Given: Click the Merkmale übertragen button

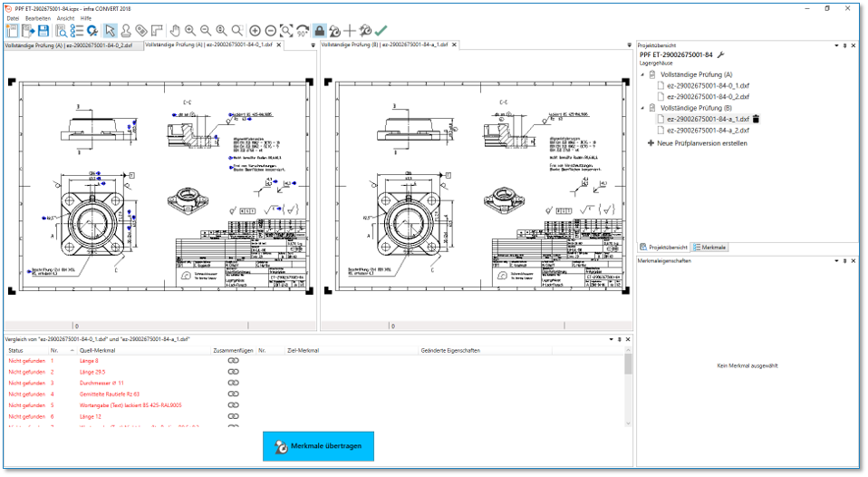Looking at the screenshot, I should 318,446.
